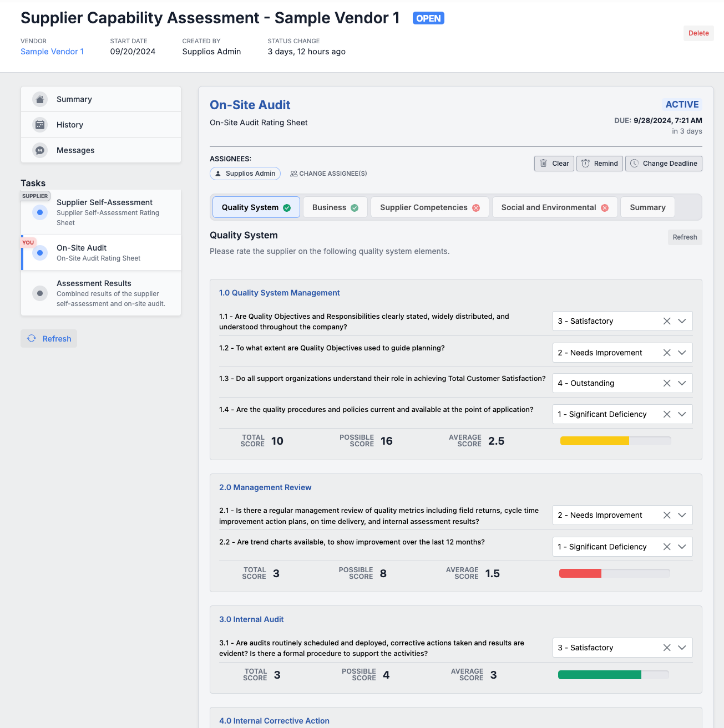Click red X icon on Supplier Competencies tab
Image resolution: width=724 pixels, height=728 pixels.
pyautogui.click(x=476, y=208)
